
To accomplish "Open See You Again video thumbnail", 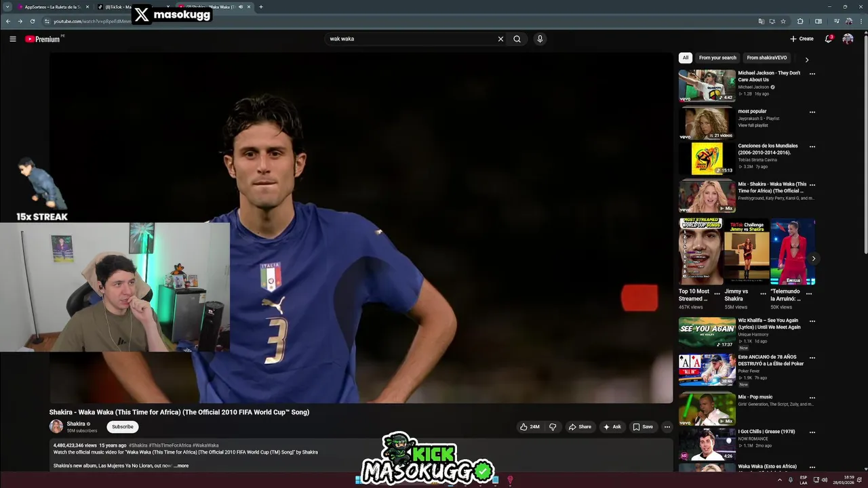I will [707, 333].
